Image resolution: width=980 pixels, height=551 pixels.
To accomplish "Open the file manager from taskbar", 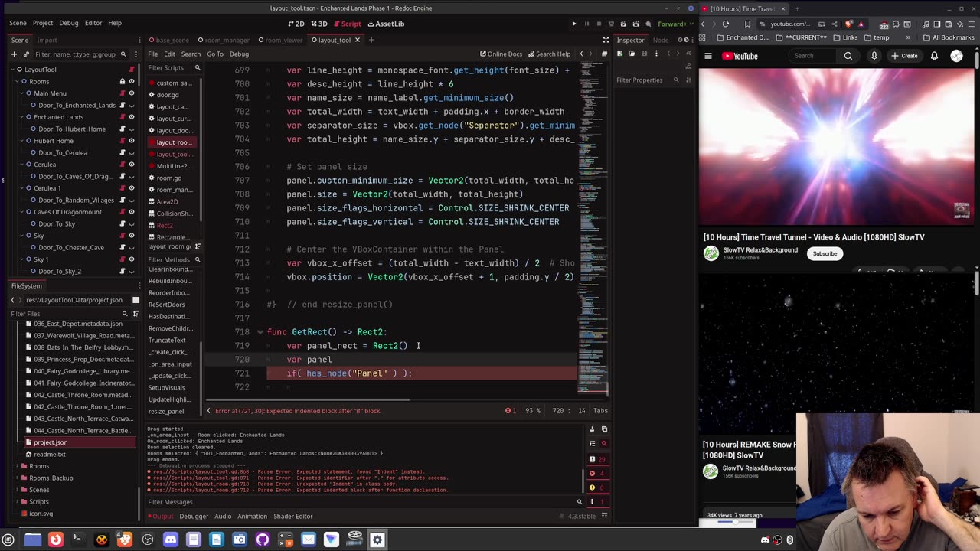I will pos(32,540).
